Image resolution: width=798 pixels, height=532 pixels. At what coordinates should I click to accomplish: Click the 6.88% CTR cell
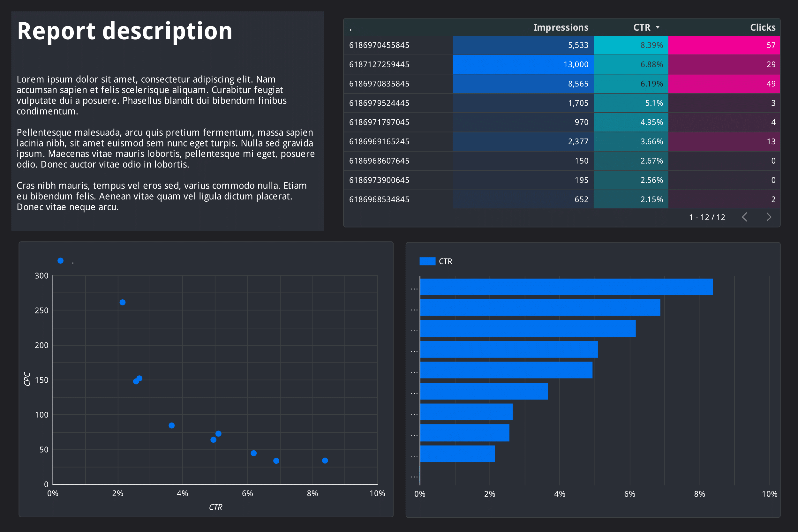tap(631, 64)
